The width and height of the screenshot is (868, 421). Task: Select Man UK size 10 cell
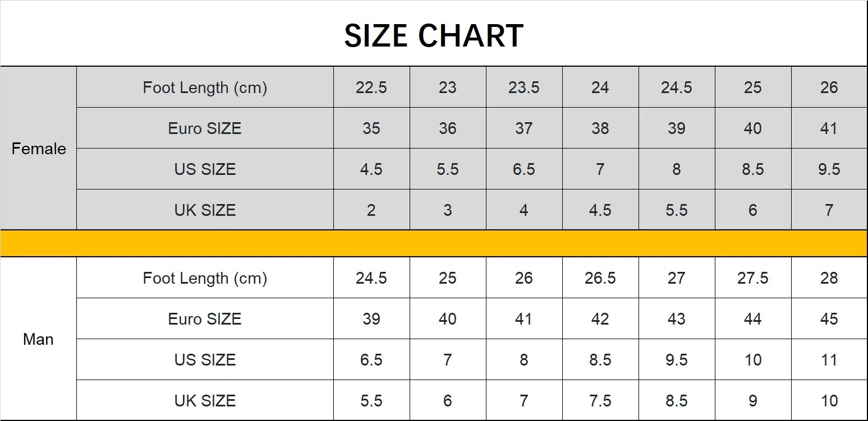[829, 401]
